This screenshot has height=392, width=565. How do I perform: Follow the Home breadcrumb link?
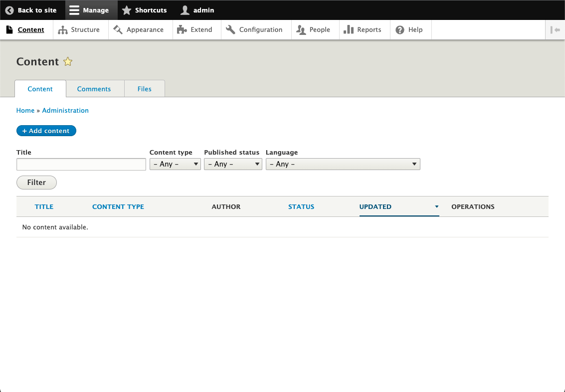(25, 111)
